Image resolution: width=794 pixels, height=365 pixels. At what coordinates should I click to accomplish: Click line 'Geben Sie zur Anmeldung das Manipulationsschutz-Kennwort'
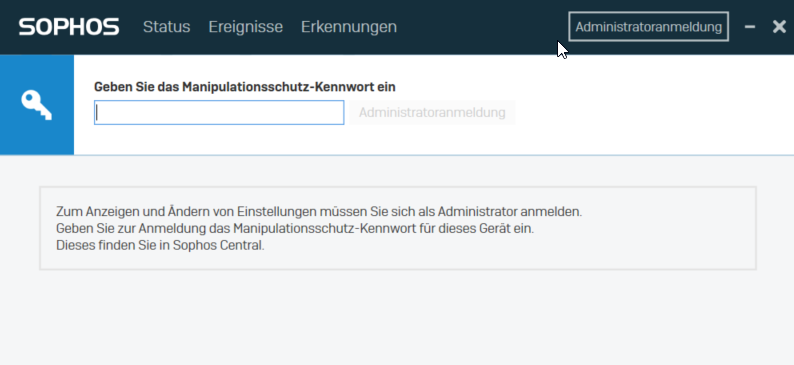click(x=236, y=229)
